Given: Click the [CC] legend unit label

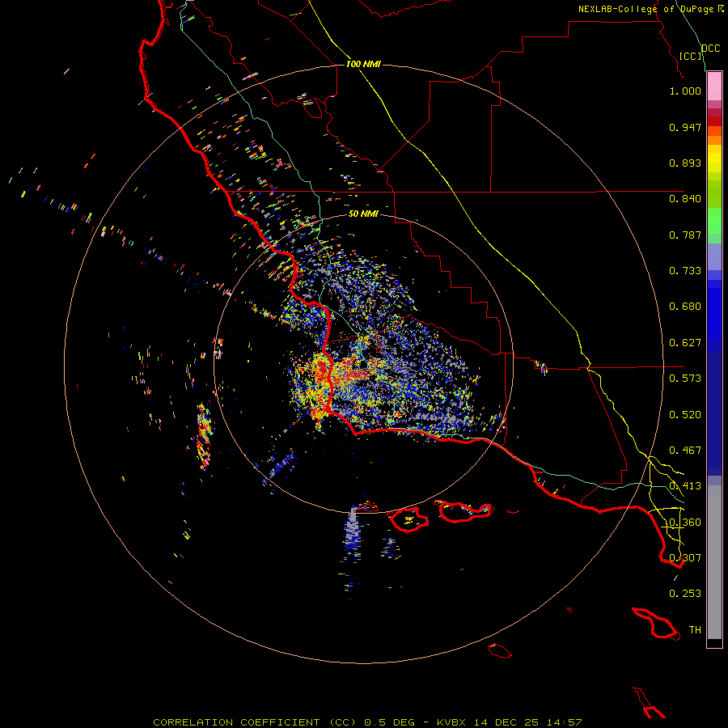Looking at the screenshot, I should click(x=691, y=56).
